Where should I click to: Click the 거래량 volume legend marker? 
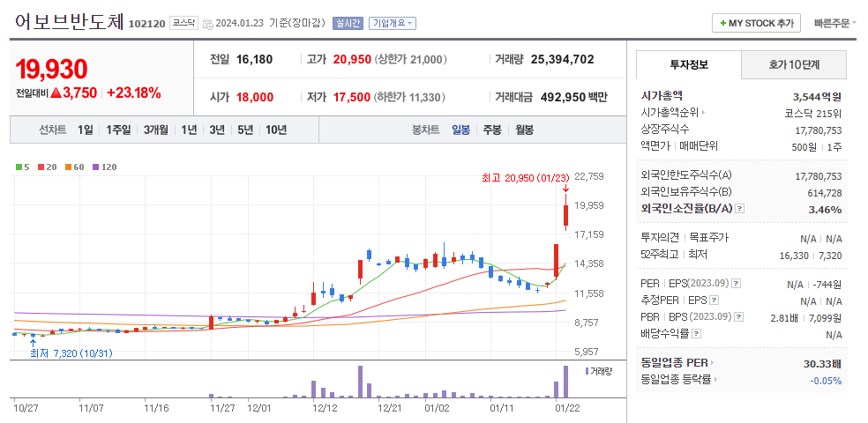(x=587, y=370)
